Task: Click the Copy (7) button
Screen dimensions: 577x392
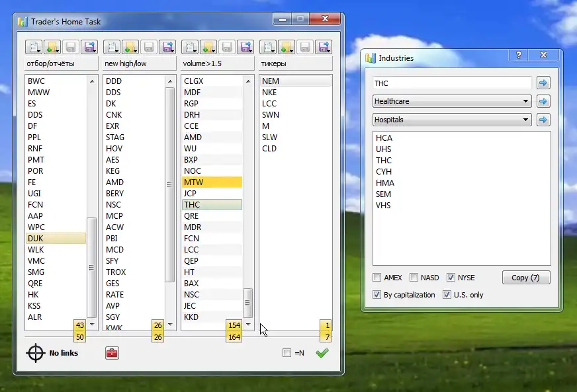Action: click(526, 278)
